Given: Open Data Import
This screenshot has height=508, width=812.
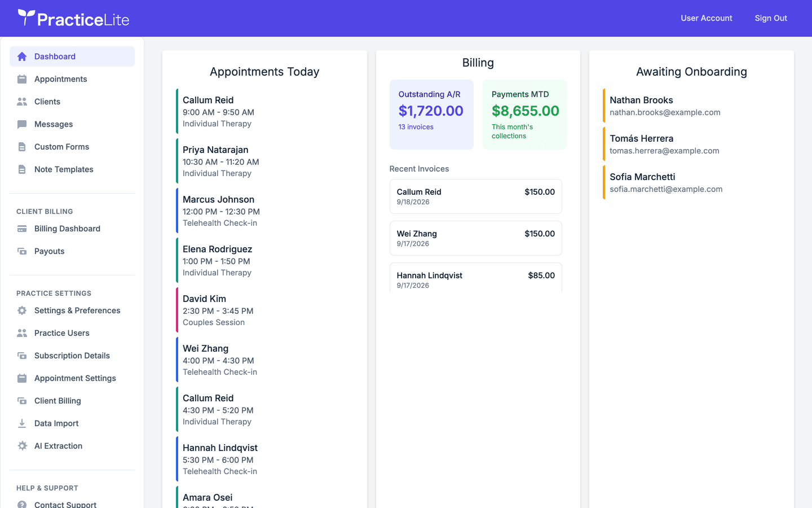Looking at the screenshot, I should pyautogui.click(x=72, y=423).
